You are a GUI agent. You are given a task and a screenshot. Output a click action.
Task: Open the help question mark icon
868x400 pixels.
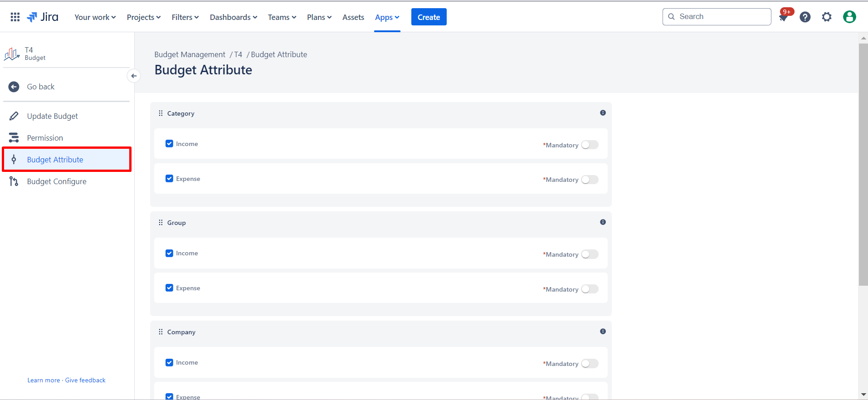point(805,17)
